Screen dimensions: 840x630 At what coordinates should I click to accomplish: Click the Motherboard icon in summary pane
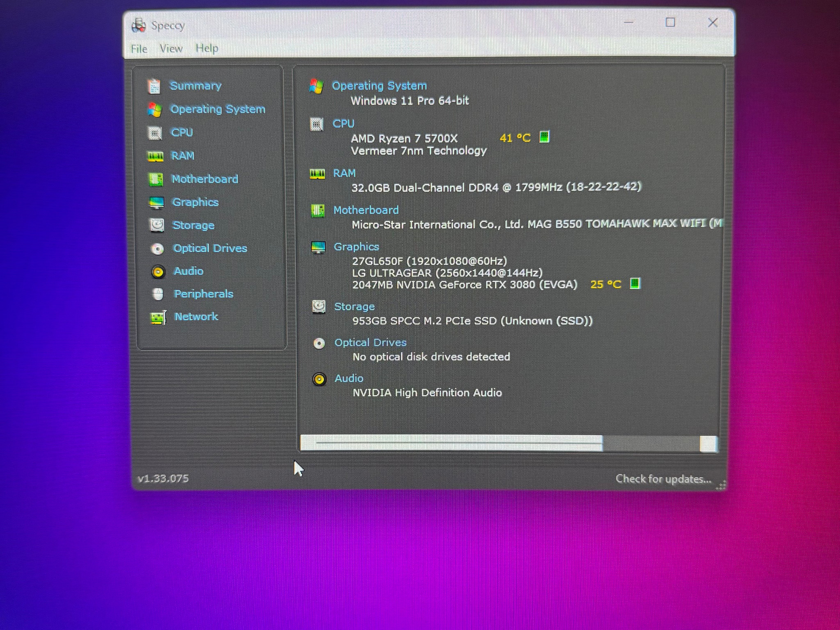(x=317, y=210)
